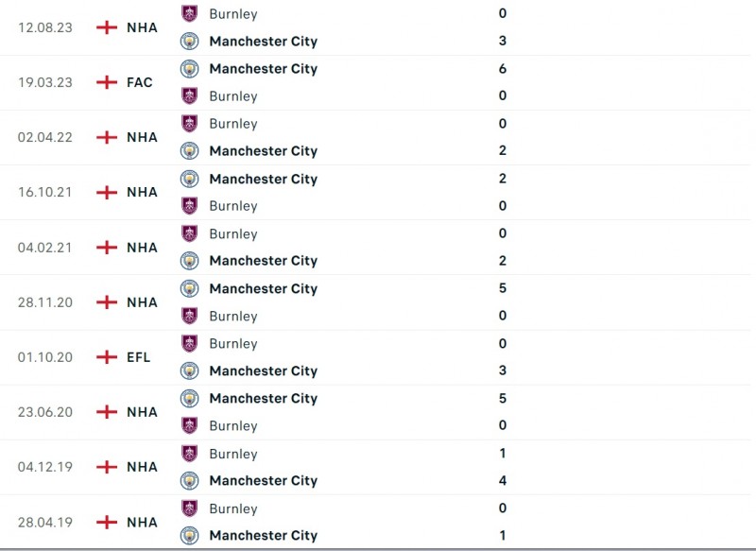The height and width of the screenshot is (551, 756).
Task: Click Manchester City crest in 19.03.23 FAC match
Action: 190,69
